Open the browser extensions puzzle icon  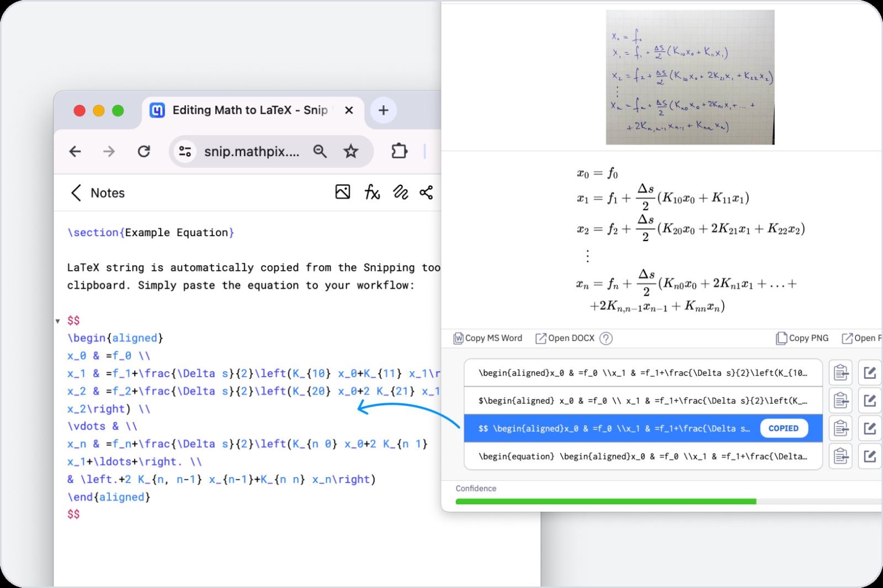click(x=399, y=151)
